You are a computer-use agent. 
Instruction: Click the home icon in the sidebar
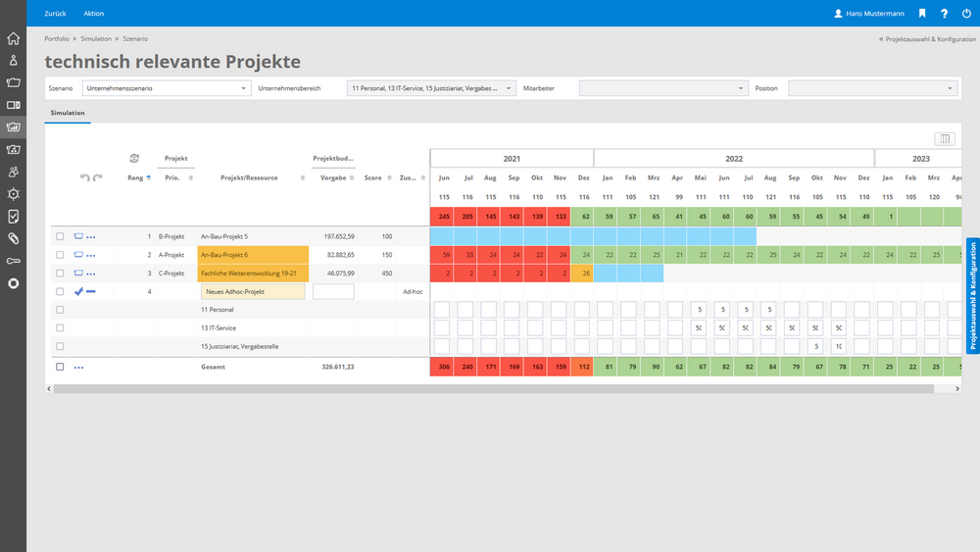(x=13, y=39)
